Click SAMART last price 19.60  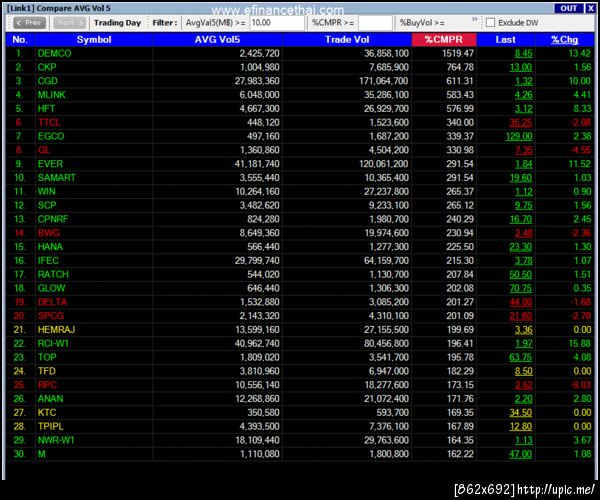point(521,178)
